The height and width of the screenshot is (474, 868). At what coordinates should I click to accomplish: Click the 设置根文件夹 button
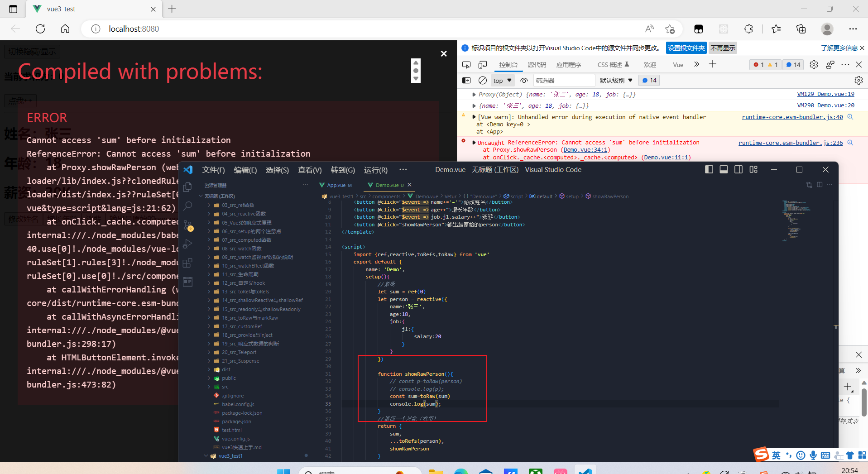(x=686, y=48)
